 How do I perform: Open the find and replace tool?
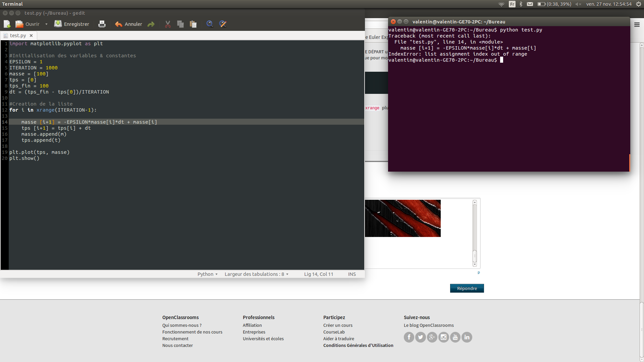(223, 24)
